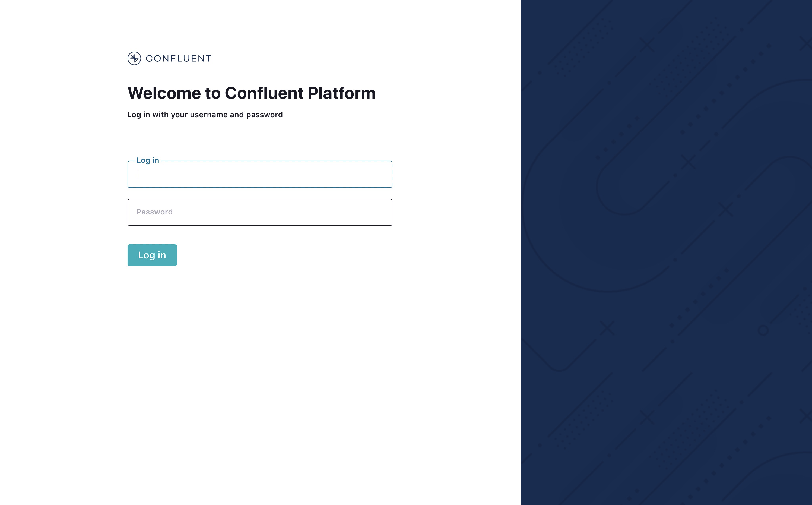
Task: Click the floating "Log in" field label
Action: pyautogui.click(x=148, y=160)
